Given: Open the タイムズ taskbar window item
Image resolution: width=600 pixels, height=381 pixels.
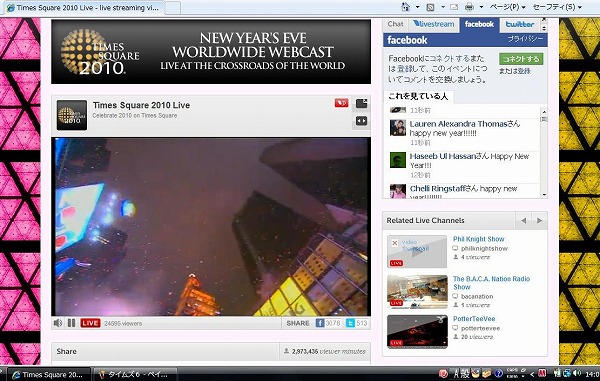Looking at the screenshot, I should coord(135,374).
